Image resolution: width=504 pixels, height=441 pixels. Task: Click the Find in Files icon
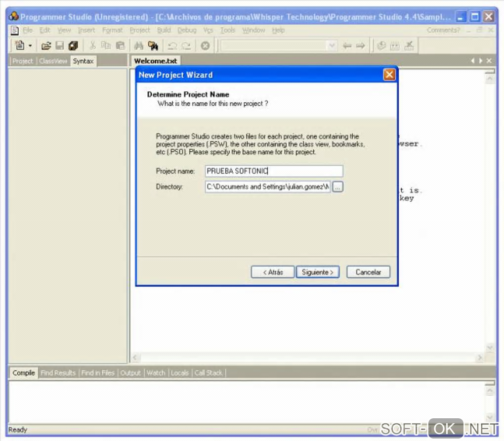153,45
